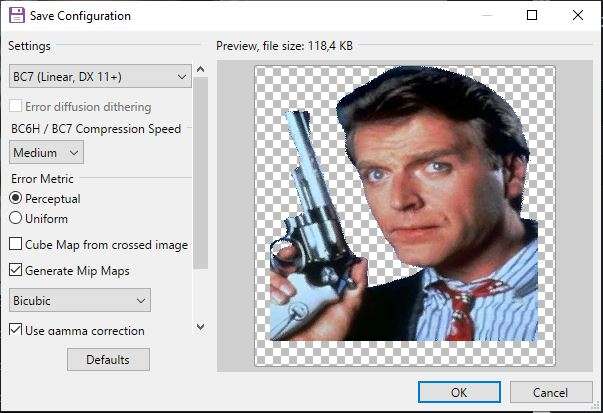Toggle Cube Map from crossed image
603x413 pixels.
coord(15,244)
